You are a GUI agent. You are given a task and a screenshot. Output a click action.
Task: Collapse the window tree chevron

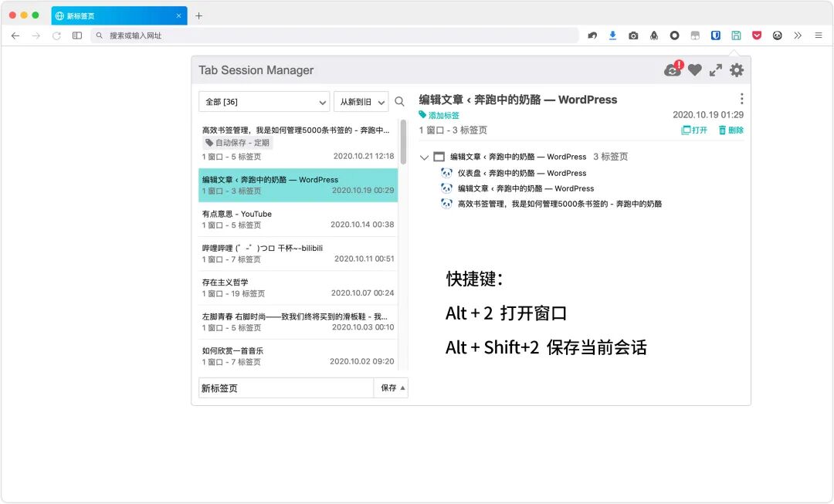pos(424,157)
